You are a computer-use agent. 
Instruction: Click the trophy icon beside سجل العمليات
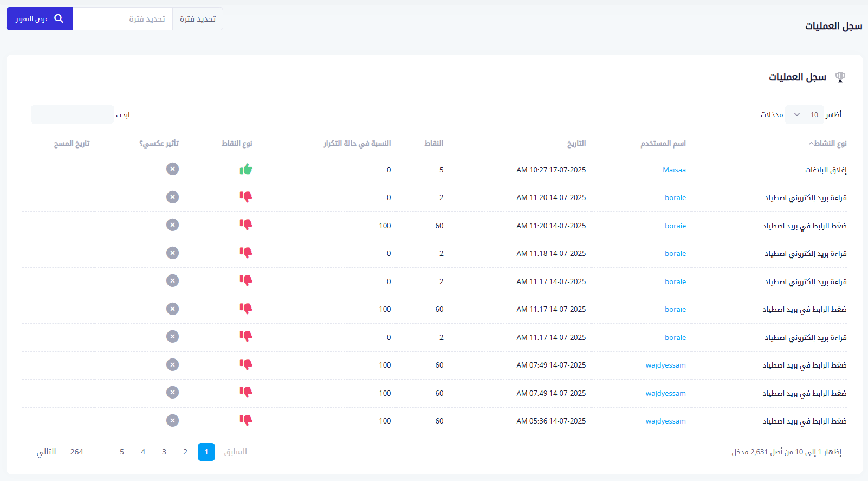pos(840,78)
